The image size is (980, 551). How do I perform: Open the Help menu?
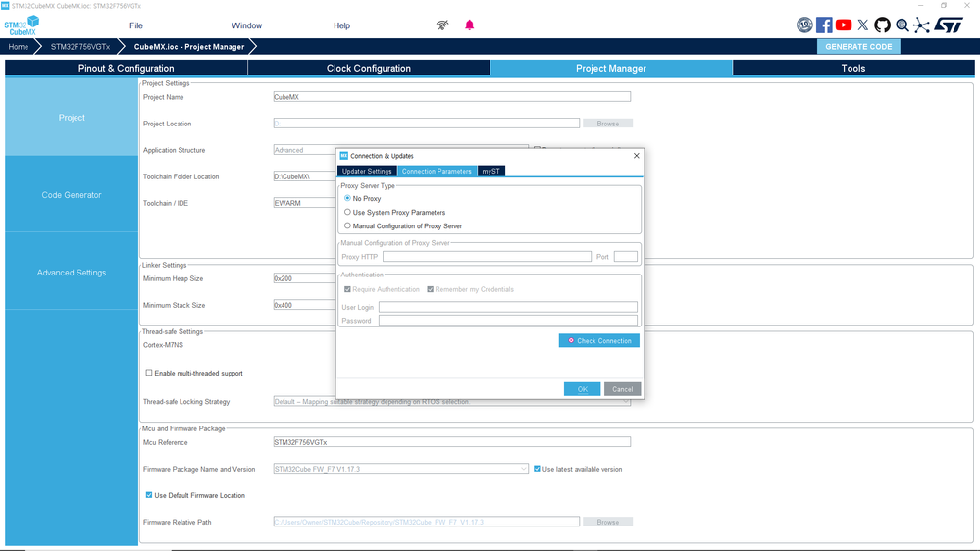(342, 25)
